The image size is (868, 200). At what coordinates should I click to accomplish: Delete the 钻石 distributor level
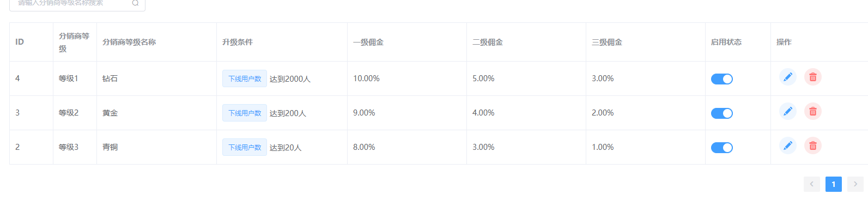(813, 77)
